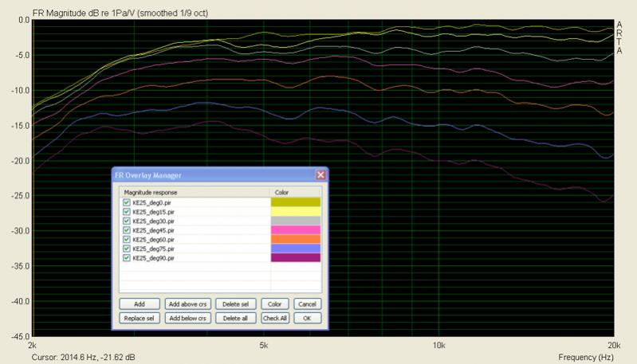Click the pink color swatch for deg45

point(296,230)
